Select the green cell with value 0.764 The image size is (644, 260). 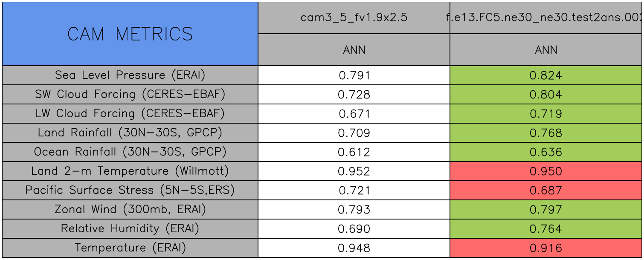(x=546, y=229)
